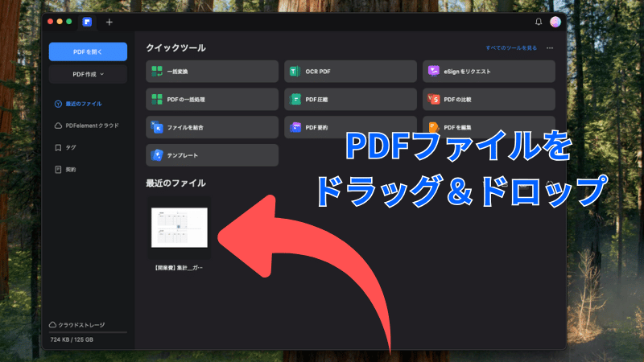Viewport: 644px width, 362px height.
Task: Click the cloud storage usage bar
Action: 88,332
